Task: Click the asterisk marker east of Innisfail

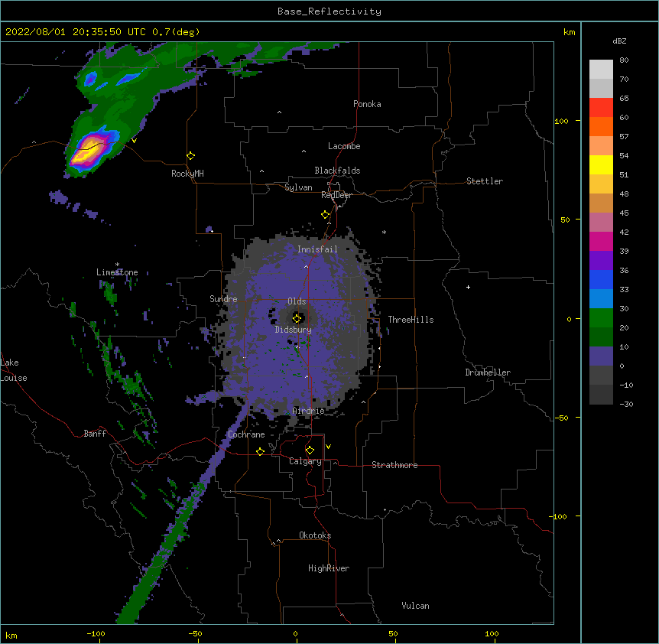Action: [384, 232]
